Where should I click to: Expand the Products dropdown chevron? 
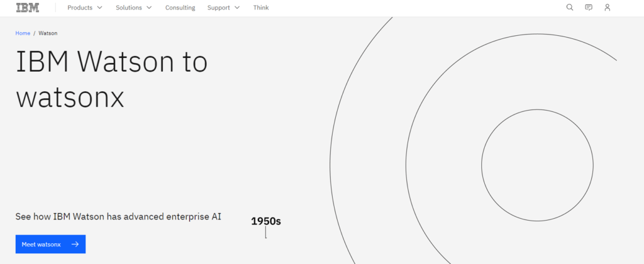pos(99,8)
